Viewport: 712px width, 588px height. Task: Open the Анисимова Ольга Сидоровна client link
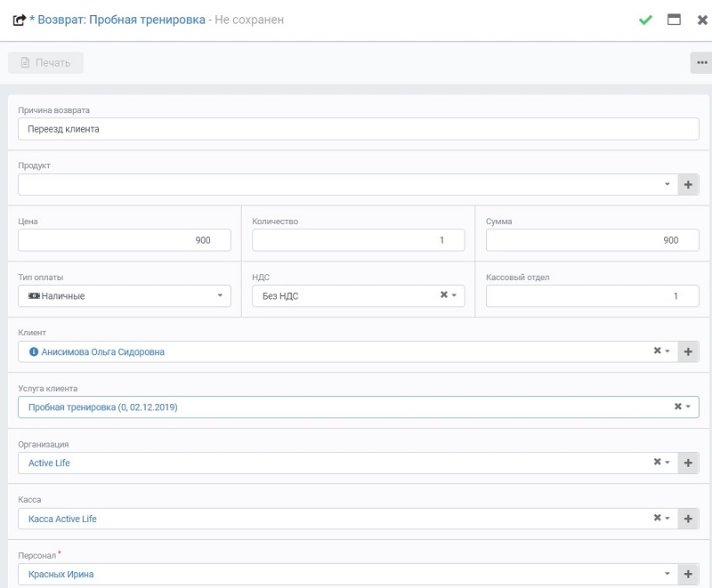(x=102, y=352)
